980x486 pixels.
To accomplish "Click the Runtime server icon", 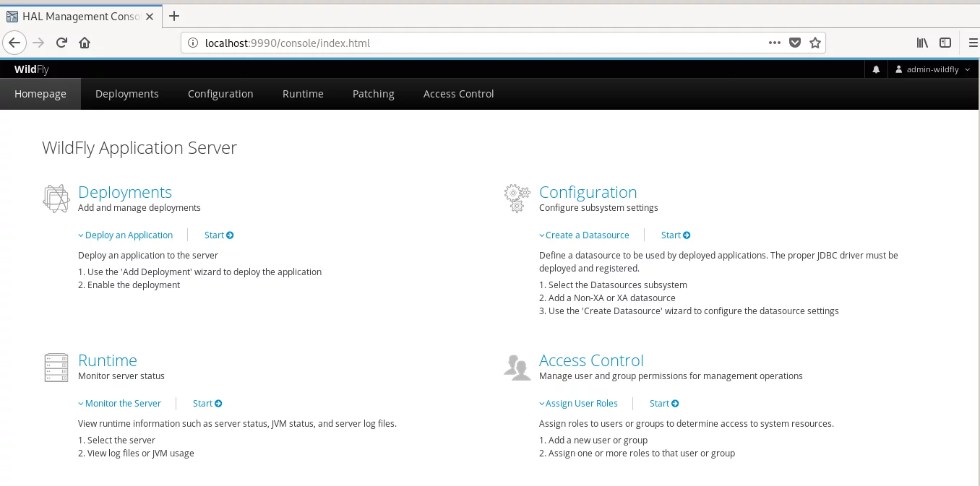I will (56, 368).
